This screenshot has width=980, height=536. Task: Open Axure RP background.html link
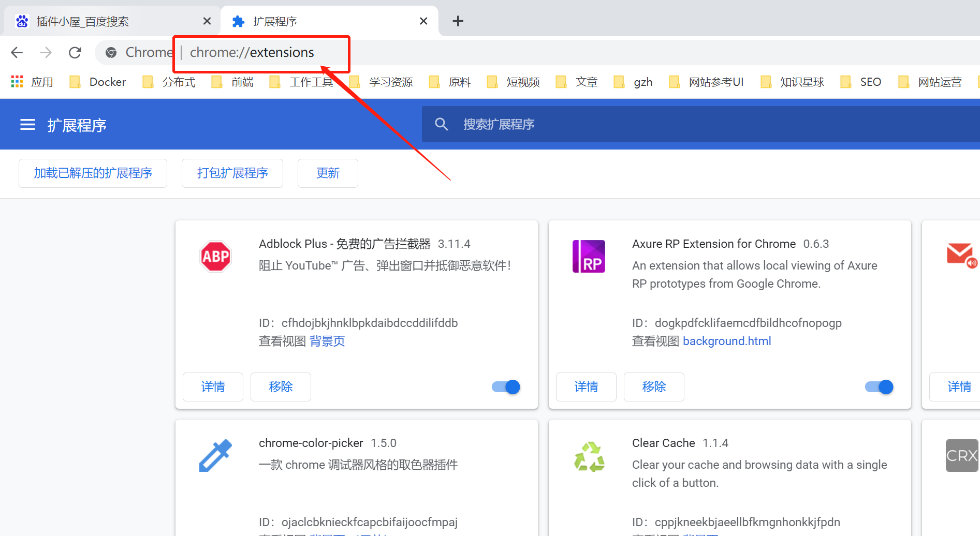(727, 341)
